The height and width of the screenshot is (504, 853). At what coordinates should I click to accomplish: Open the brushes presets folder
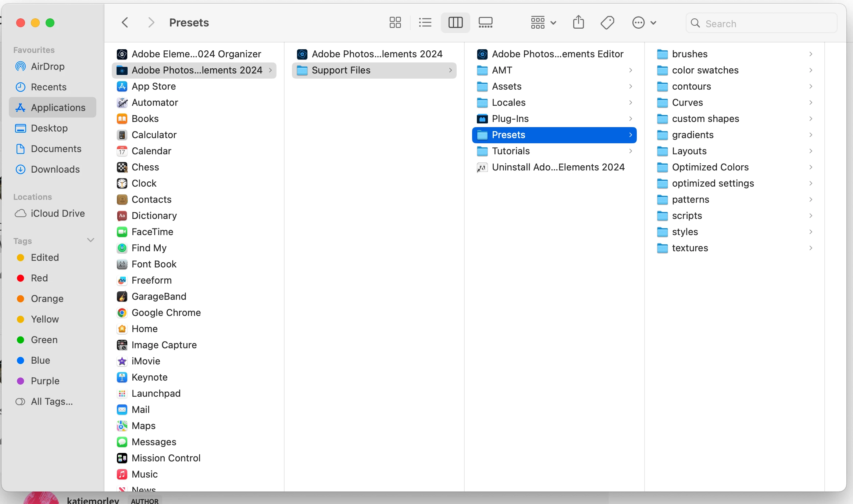[x=689, y=54]
